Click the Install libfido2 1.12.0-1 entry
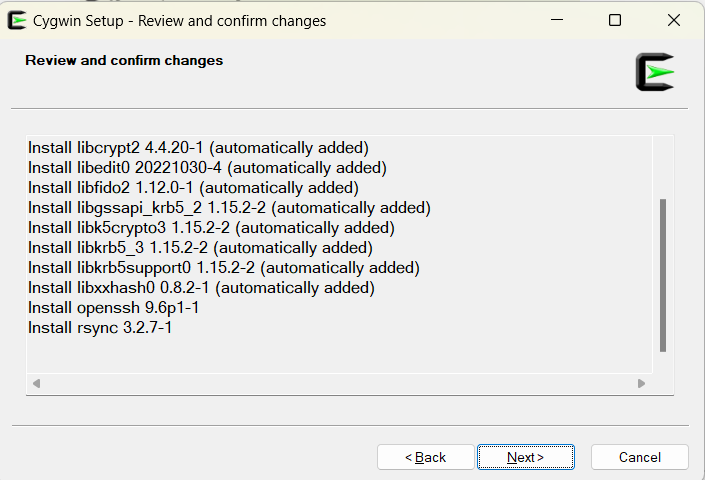The width and height of the screenshot is (705, 480). click(x=193, y=188)
